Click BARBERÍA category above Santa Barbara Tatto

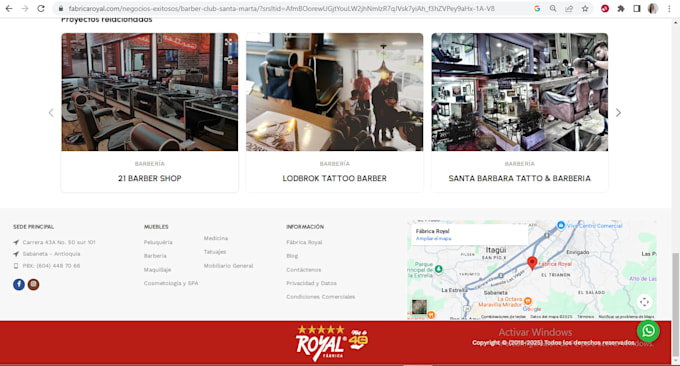(520, 163)
